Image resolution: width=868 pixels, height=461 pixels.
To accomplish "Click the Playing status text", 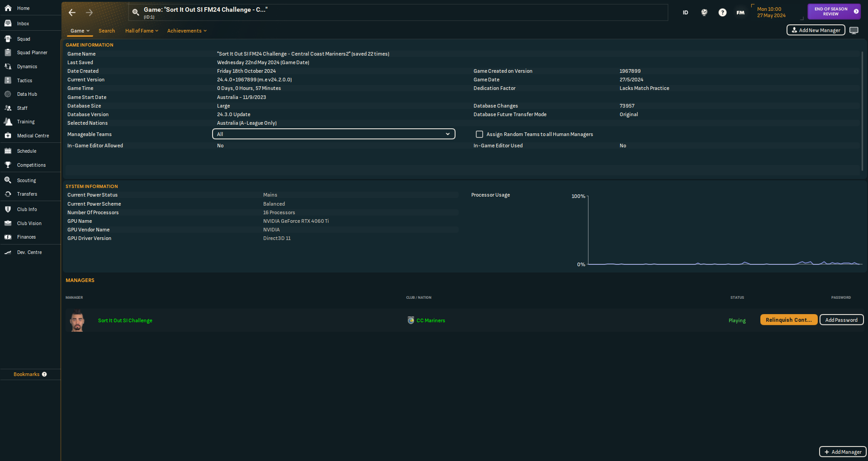I will click(x=737, y=320).
